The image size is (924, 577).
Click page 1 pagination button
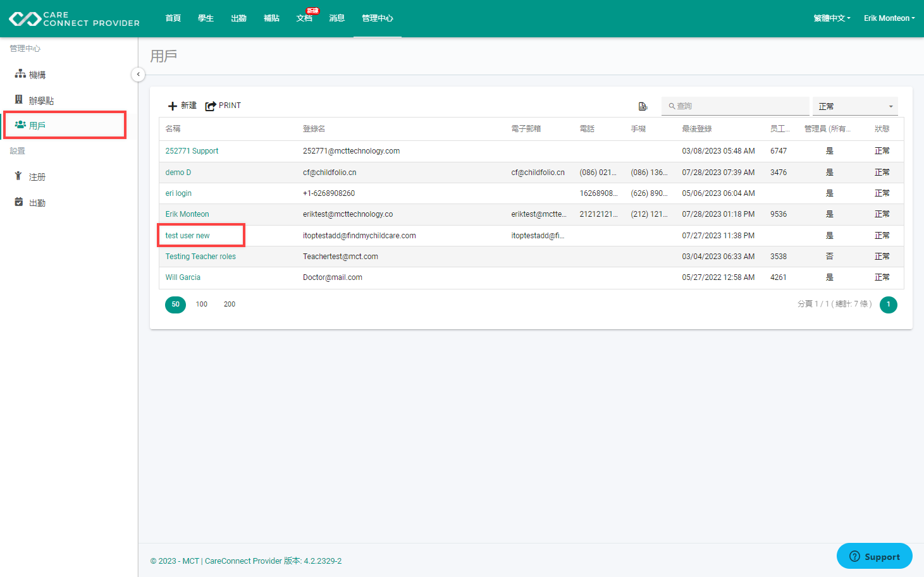click(888, 305)
